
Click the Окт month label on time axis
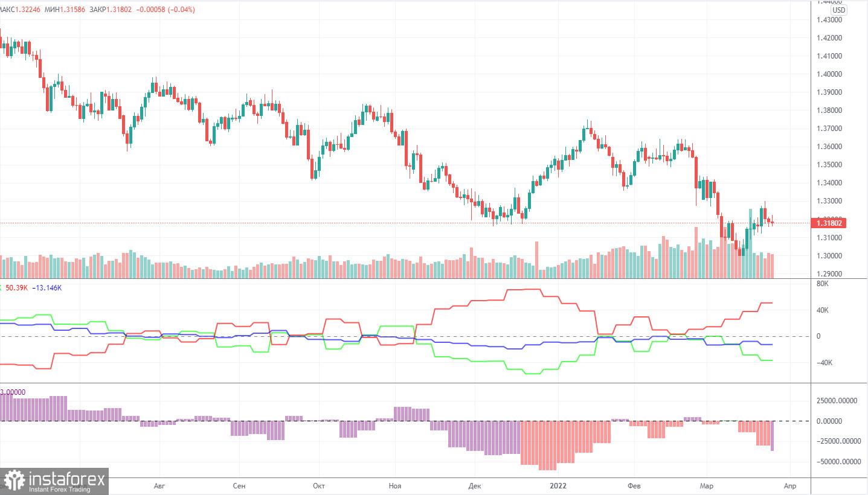coord(320,485)
